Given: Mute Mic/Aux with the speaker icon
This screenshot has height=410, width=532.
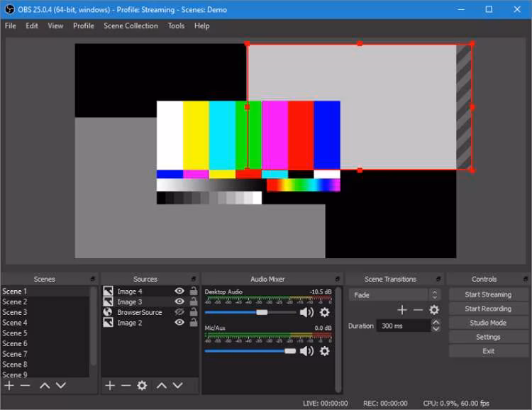Looking at the screenshot, I should (x=306, y=351).
